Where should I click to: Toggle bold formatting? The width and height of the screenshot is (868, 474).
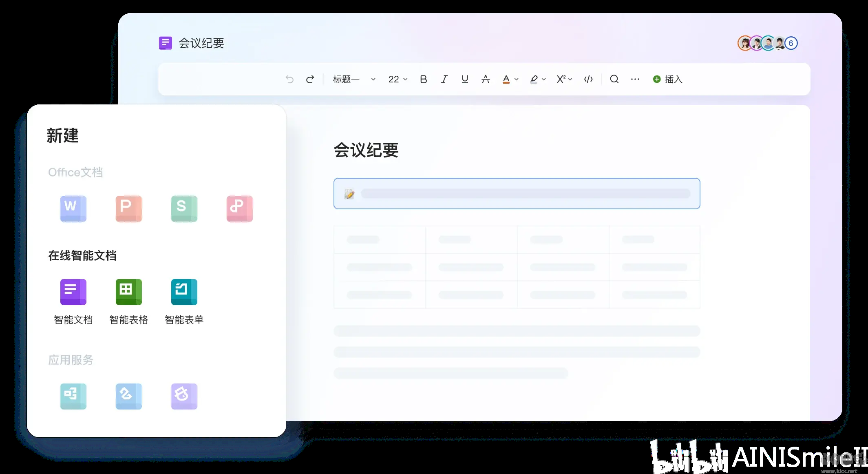tap(424, 79)
